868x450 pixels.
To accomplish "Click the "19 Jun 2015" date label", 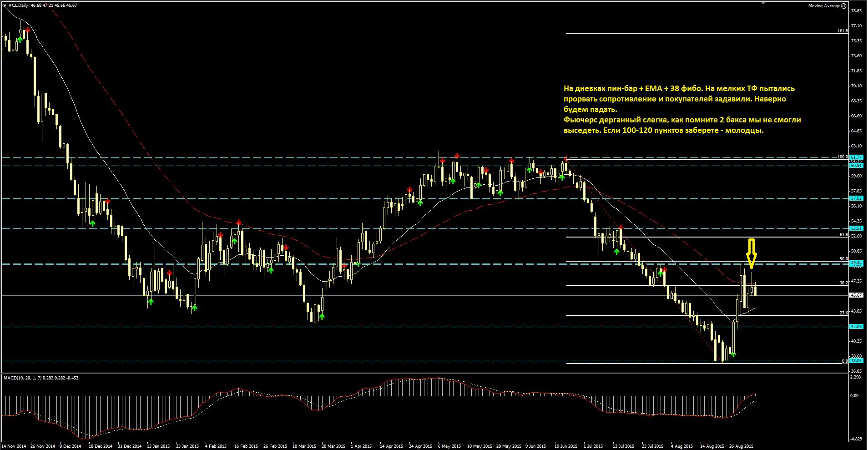I will (566, 446).
